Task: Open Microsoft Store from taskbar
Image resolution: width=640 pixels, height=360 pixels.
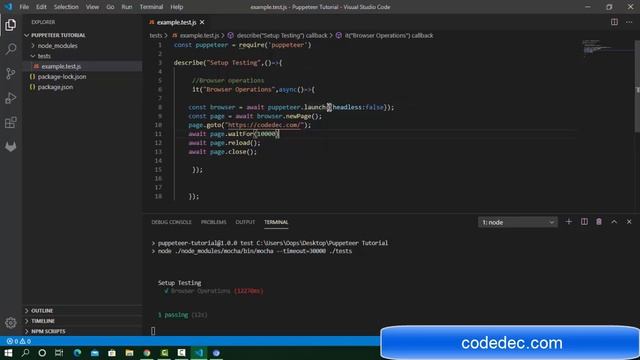Action: point(112,353)
